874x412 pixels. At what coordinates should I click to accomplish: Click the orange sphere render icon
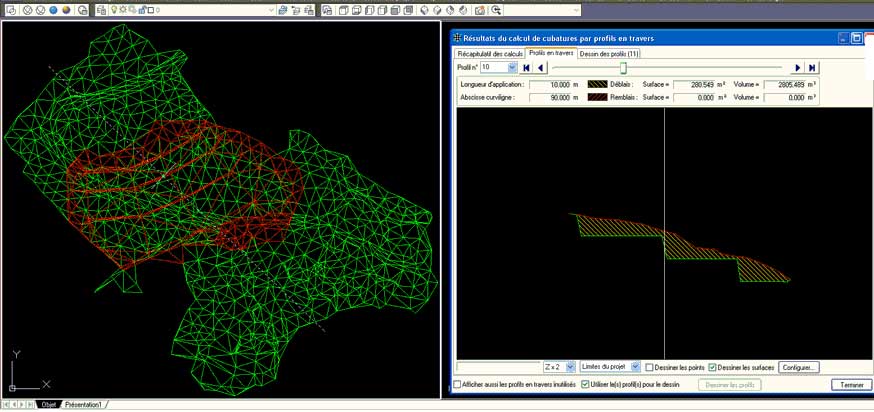pyautogui.click(x=66, y=10)
